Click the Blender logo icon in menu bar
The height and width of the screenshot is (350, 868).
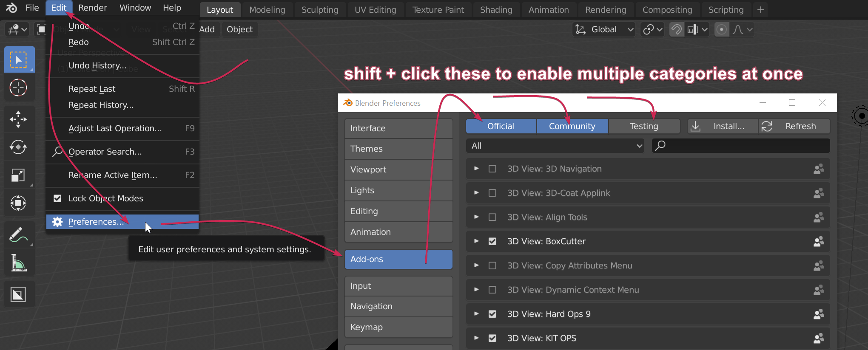point(11,8)
